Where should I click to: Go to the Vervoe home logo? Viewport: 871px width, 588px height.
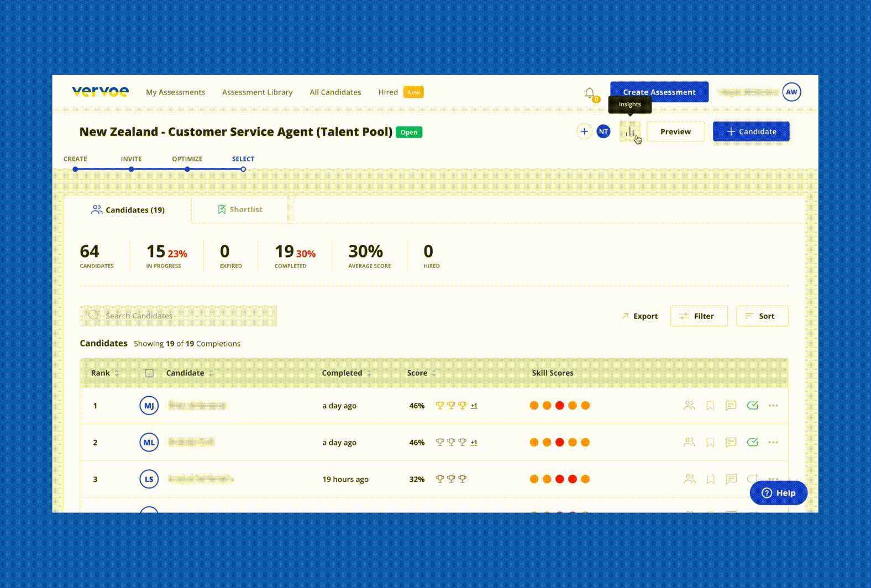[x=100, y=92]
